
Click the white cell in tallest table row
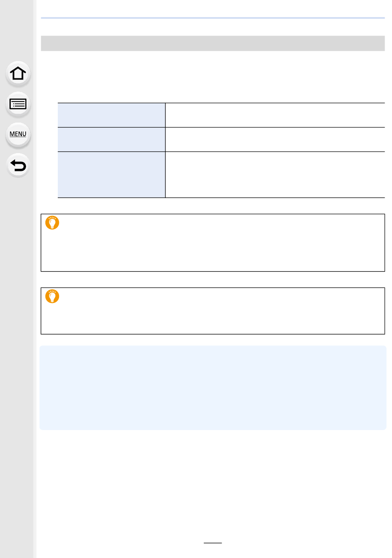point(275,175)
